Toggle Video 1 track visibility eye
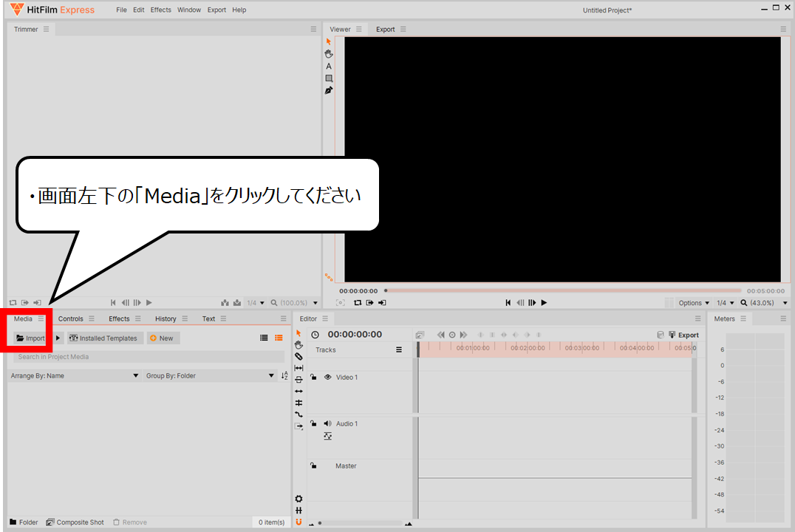The image size is (795, 532). click(327, 378)
